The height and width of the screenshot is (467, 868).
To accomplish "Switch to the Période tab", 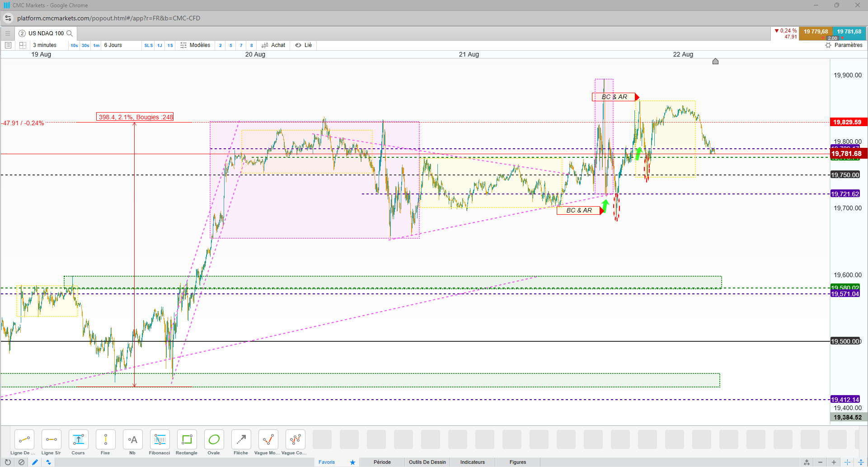I will tap(382, 462).
